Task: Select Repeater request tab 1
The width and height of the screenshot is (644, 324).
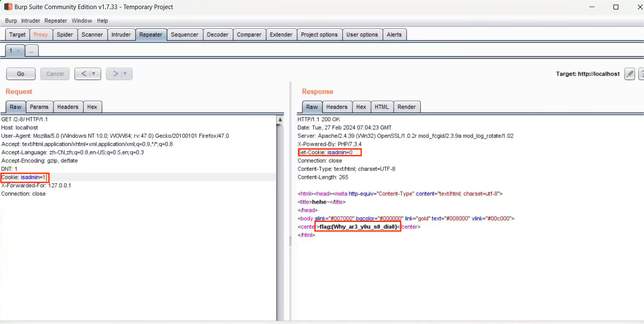Action: pos(11,51)
